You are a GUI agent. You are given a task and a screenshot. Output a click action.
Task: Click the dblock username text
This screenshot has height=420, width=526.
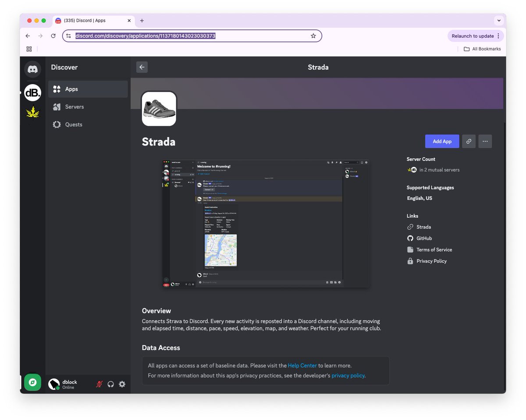tap(69, 382)
